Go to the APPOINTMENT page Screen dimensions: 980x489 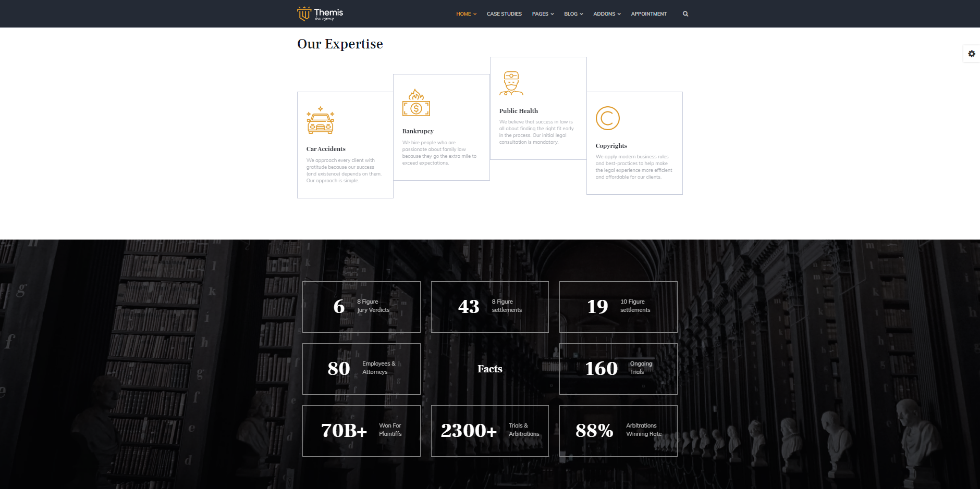pos(649,14)
